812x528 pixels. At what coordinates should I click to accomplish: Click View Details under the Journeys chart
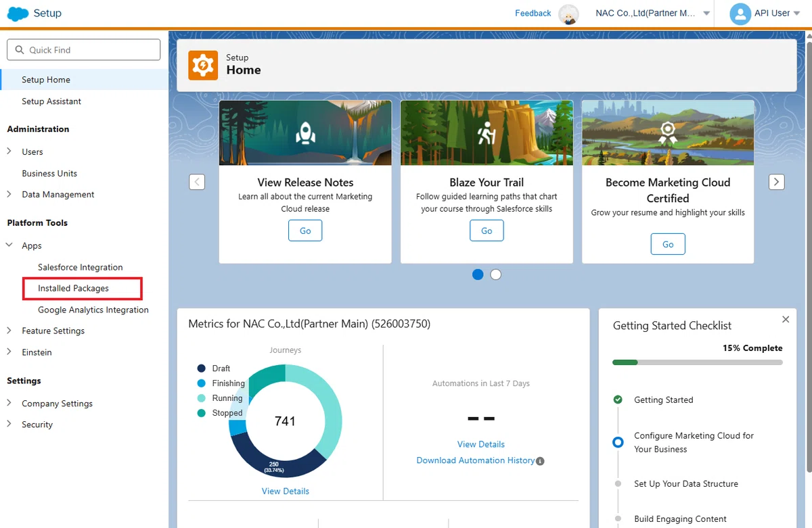point(286,491)
